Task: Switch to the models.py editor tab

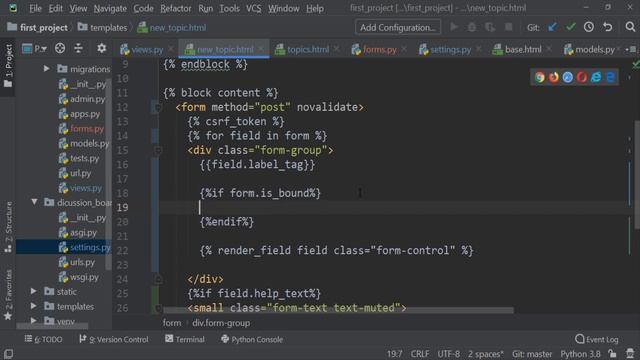Action: pos(594,49)
